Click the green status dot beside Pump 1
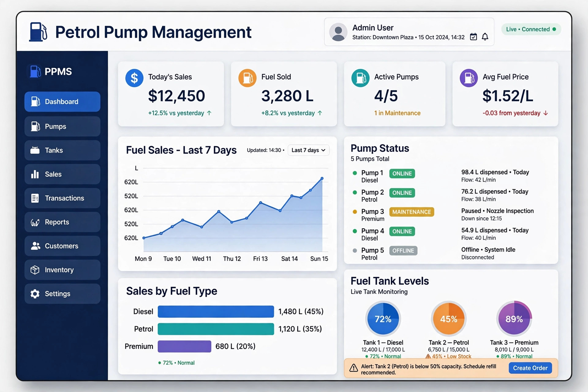The image size is (588, 392). [x=355, y=173]
